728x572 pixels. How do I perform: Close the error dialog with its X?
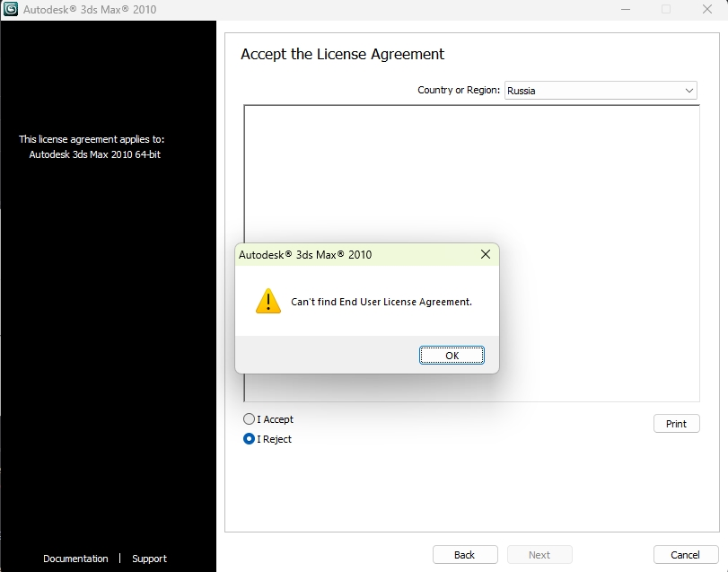486,254
